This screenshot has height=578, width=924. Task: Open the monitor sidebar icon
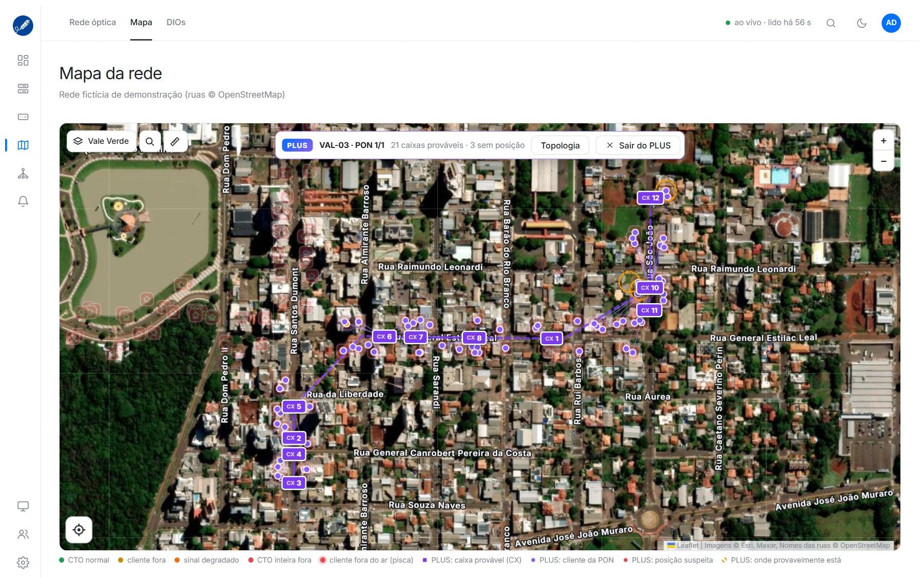[x=23, y=507]
